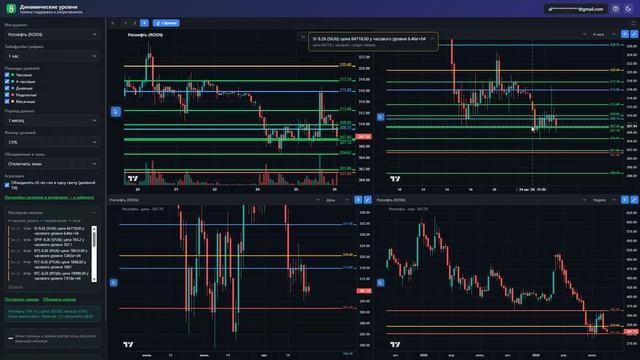Click blue icon left of pencil, Неделя chart
Screen dimensions: 640x360
[625, 200]
